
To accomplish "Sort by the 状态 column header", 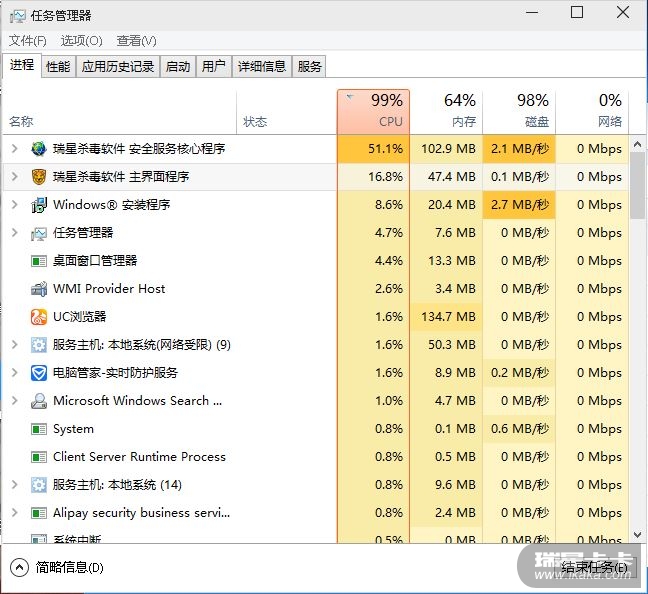I will click(x=287, y=112).
